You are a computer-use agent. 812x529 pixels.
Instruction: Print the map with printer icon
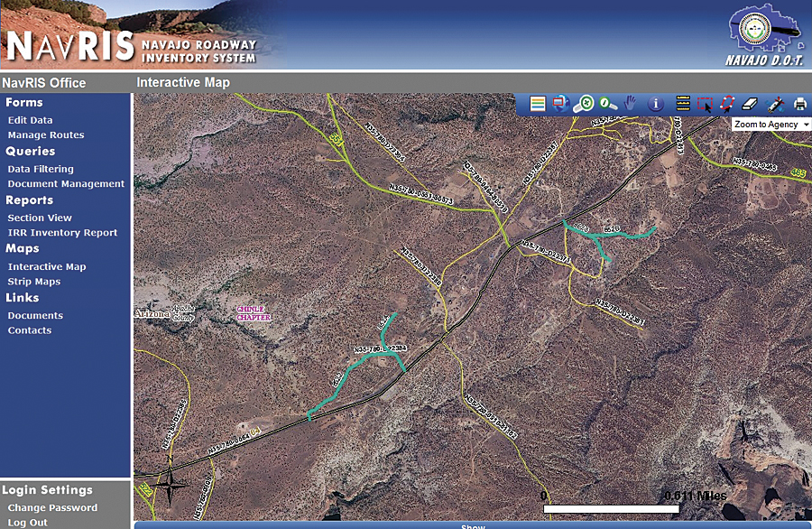click(800, 104)
